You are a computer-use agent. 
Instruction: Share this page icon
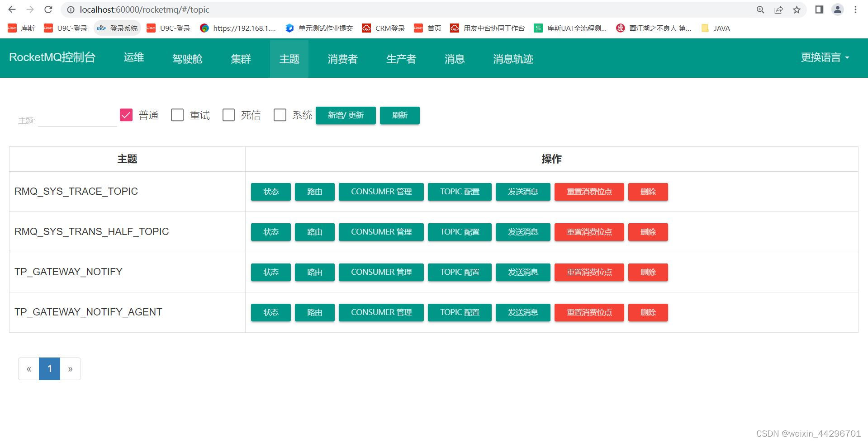coord(778,9)
